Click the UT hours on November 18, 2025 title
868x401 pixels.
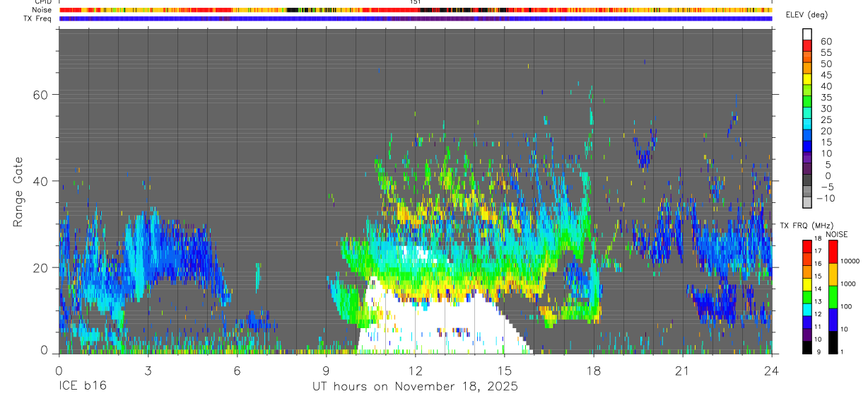tap(416, 387)
